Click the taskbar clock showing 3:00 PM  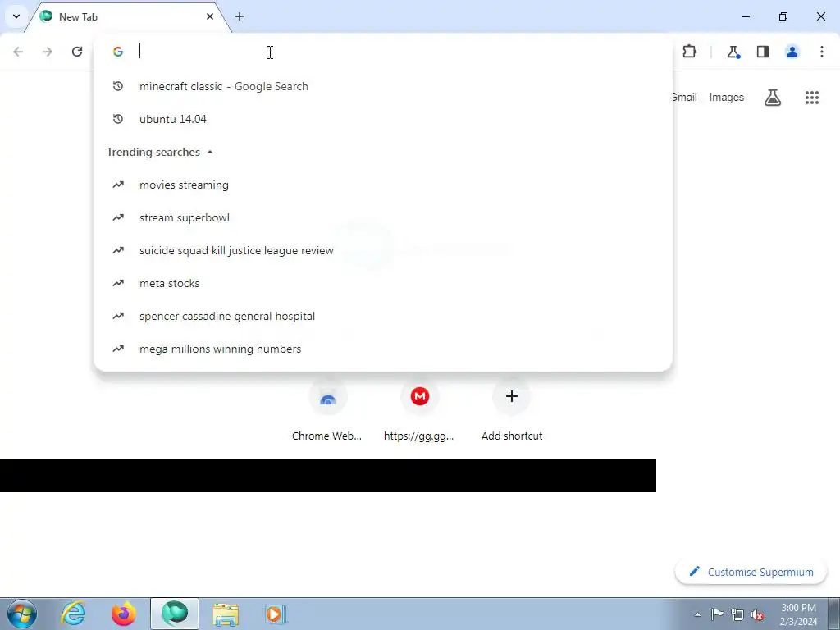798,614
